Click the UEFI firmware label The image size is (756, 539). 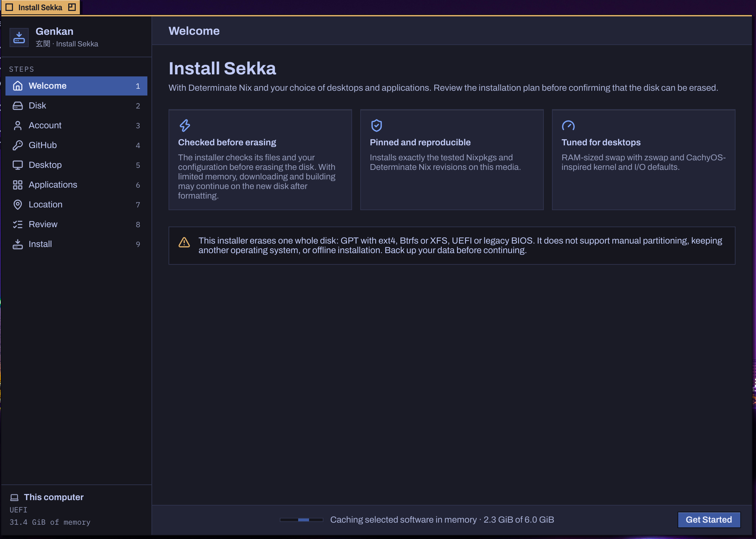coord(18,510)
